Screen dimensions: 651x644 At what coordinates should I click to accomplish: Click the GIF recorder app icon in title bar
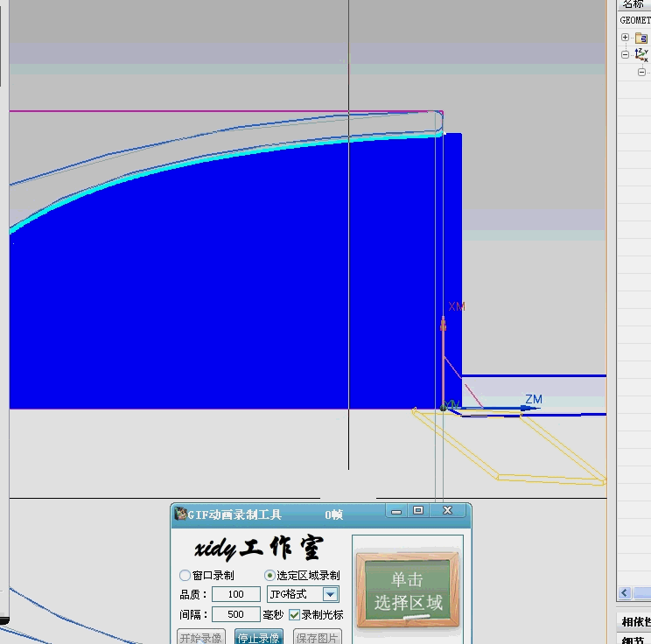[x=180, y=514]
